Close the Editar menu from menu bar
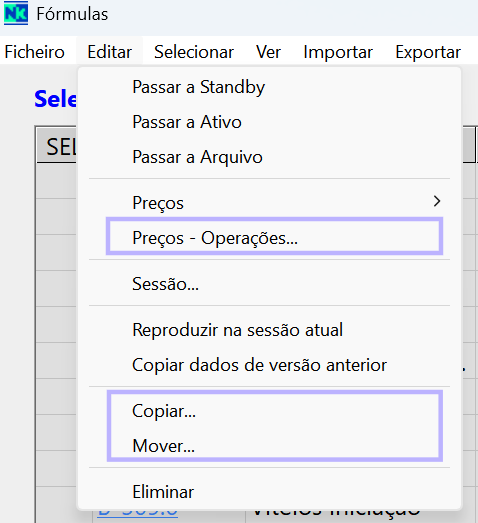Image resolution: width=478 pixels, height=523 pixels. point(109,52)
